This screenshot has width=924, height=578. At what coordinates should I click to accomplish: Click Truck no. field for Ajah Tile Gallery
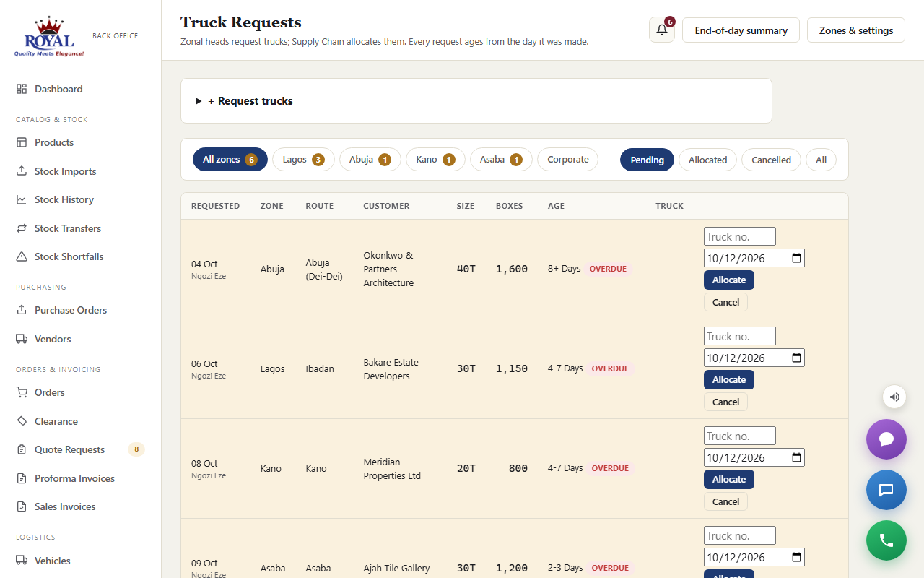click(740, 535)
